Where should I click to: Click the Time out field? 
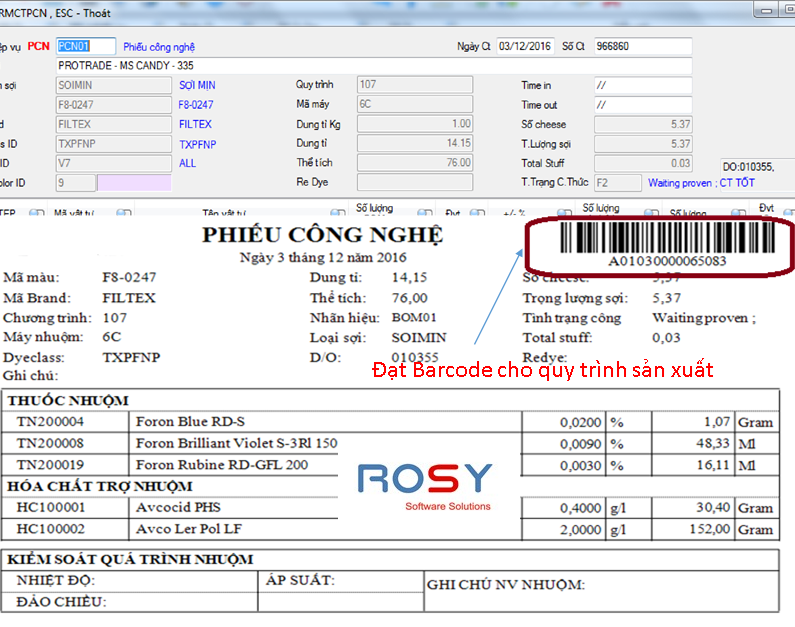click(x=642, y=105)
